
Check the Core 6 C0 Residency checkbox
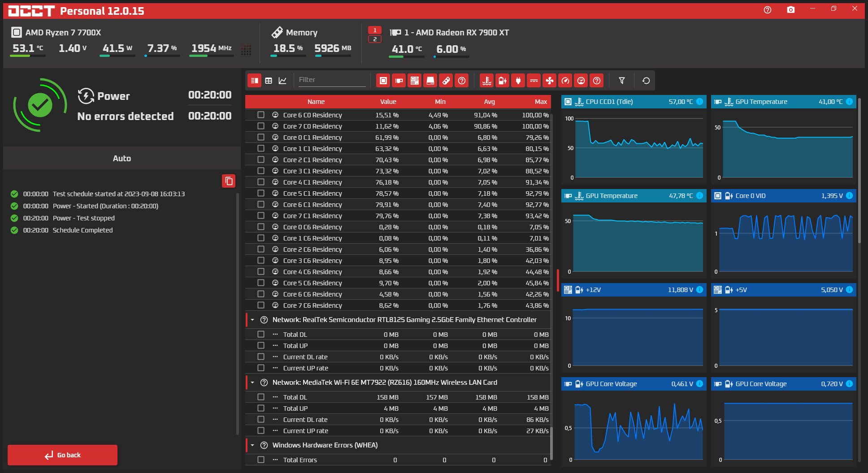pos(261,115)
